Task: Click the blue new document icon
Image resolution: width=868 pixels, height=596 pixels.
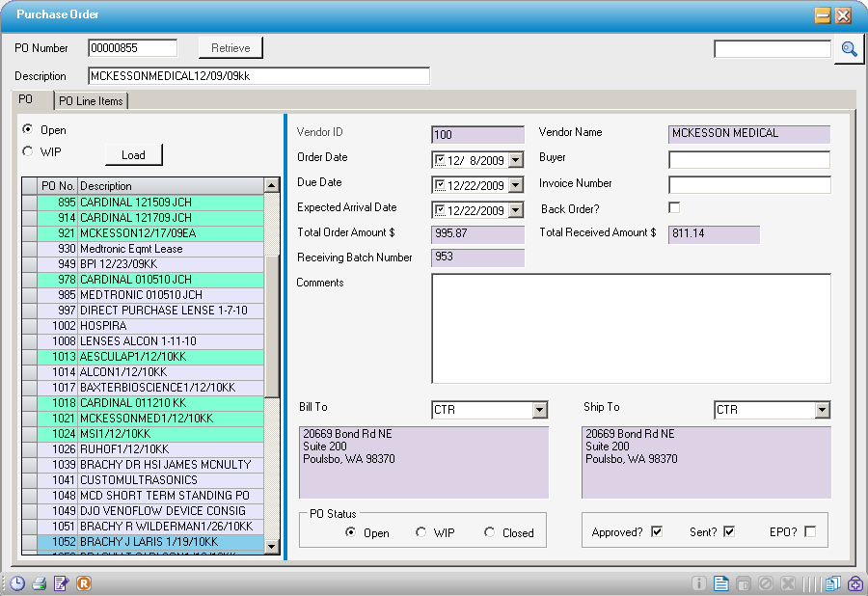Action: tap(720, 583)
